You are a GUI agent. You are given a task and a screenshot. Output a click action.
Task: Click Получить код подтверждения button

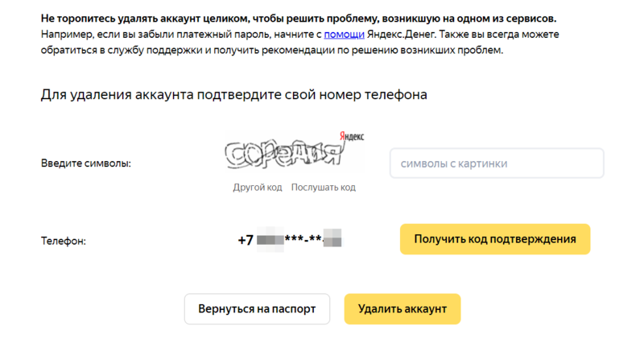coord(495,239)
